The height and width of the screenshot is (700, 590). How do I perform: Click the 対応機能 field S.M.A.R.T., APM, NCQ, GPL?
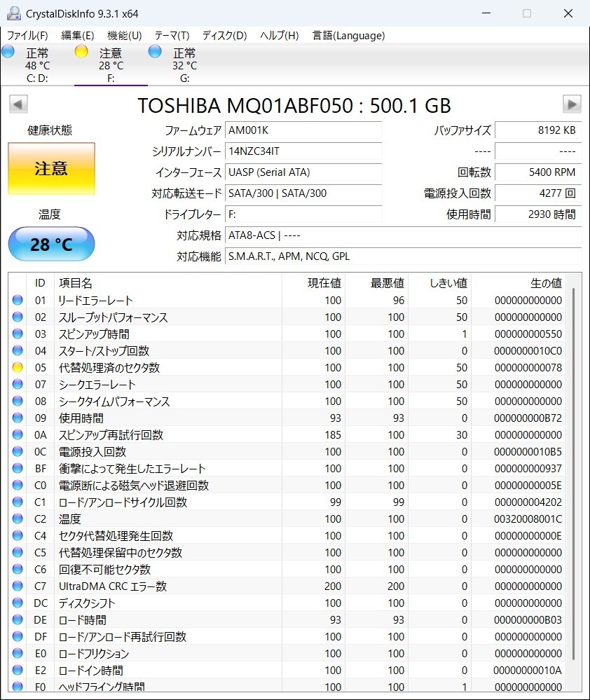click(404, 256)
